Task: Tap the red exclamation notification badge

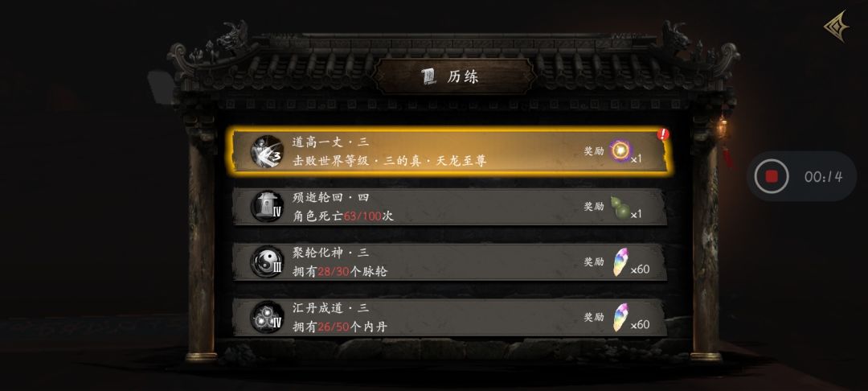Action: point(663,134)
